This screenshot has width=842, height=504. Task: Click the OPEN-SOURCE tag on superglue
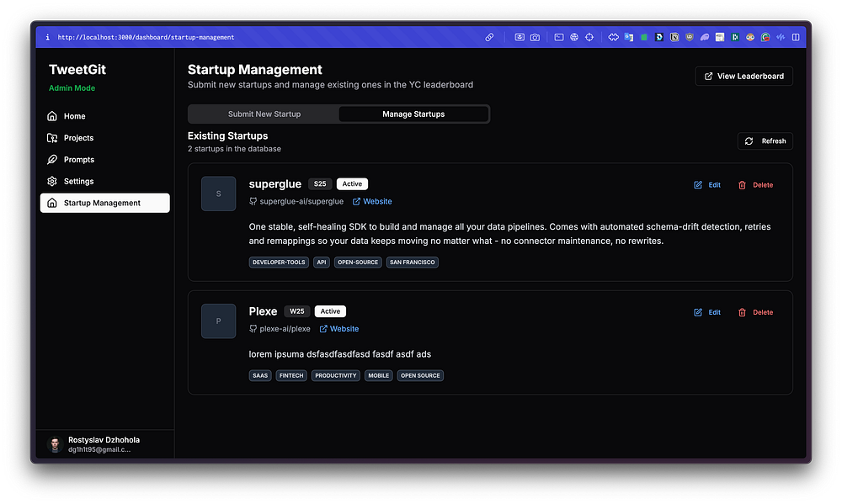[x=358, y=262]
